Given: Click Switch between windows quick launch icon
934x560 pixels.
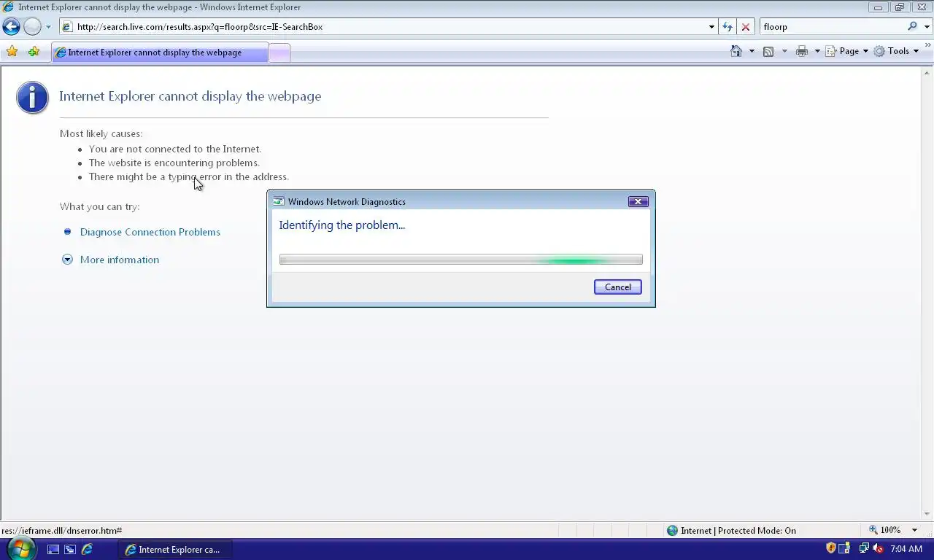Looking at the screenshot, I should [70, 550].
